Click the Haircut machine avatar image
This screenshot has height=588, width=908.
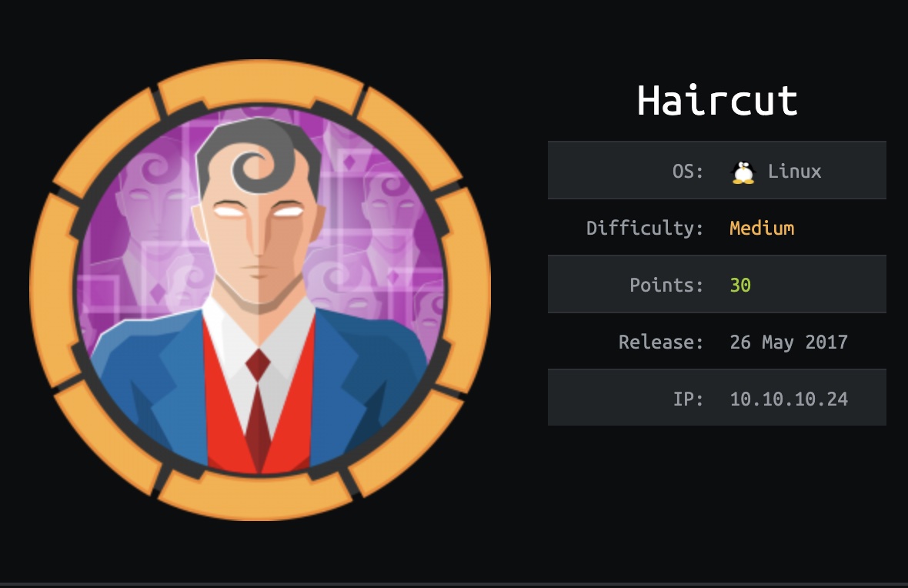(x=260, y=289)
